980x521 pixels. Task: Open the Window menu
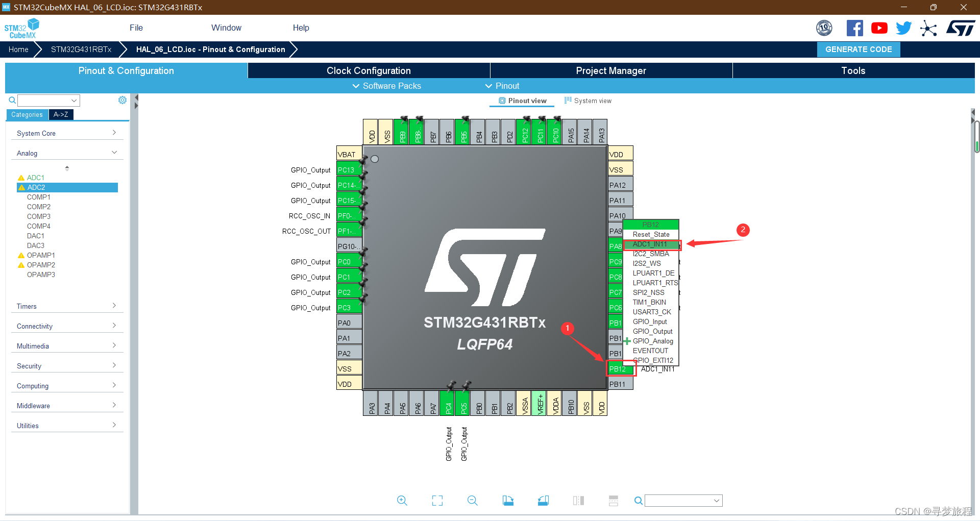[x=226, y=28]
